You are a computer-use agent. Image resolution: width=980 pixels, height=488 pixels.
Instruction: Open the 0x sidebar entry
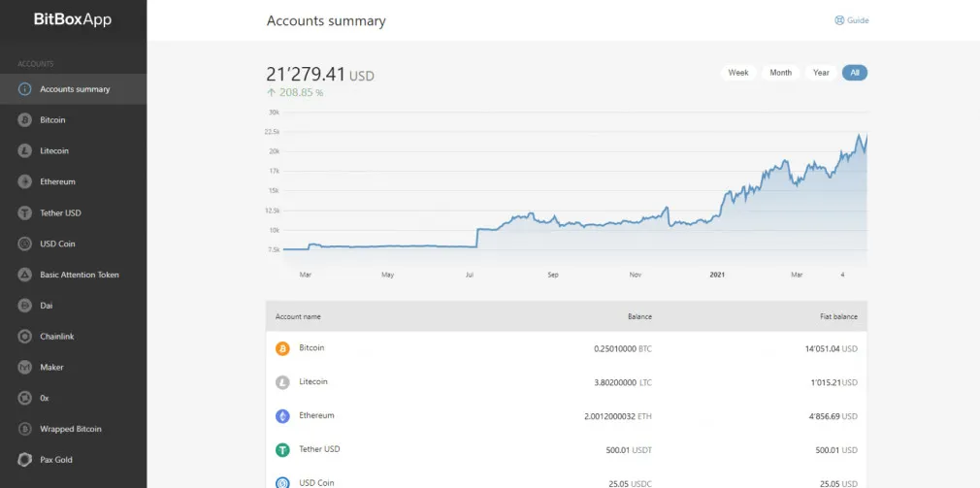73,398
